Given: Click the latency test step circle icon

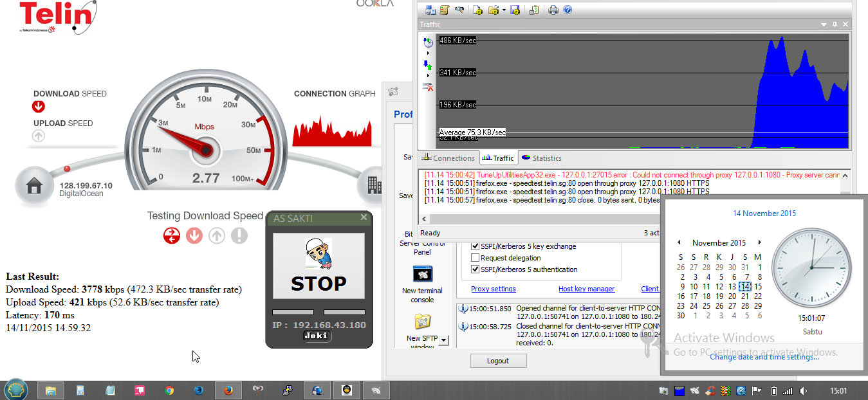Looking at the screenshot, I should (x=172, y=235).
